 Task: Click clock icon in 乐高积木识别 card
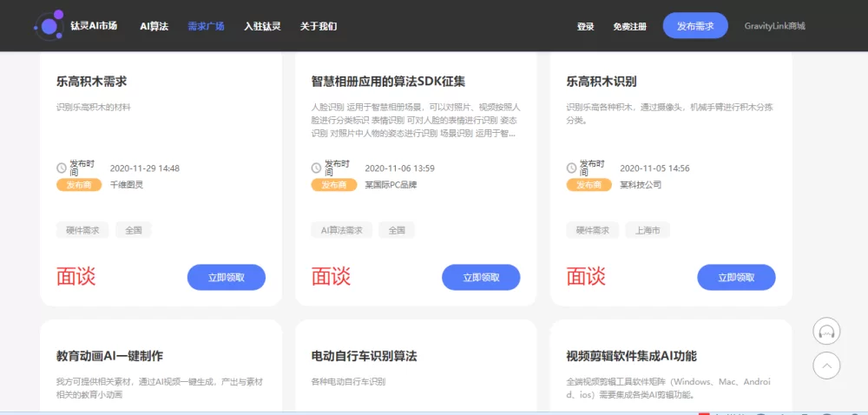572,168
